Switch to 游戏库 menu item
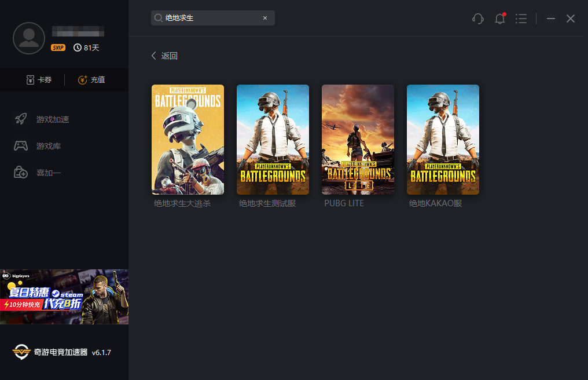Screen dimensions: 588x380 [49, 146]
